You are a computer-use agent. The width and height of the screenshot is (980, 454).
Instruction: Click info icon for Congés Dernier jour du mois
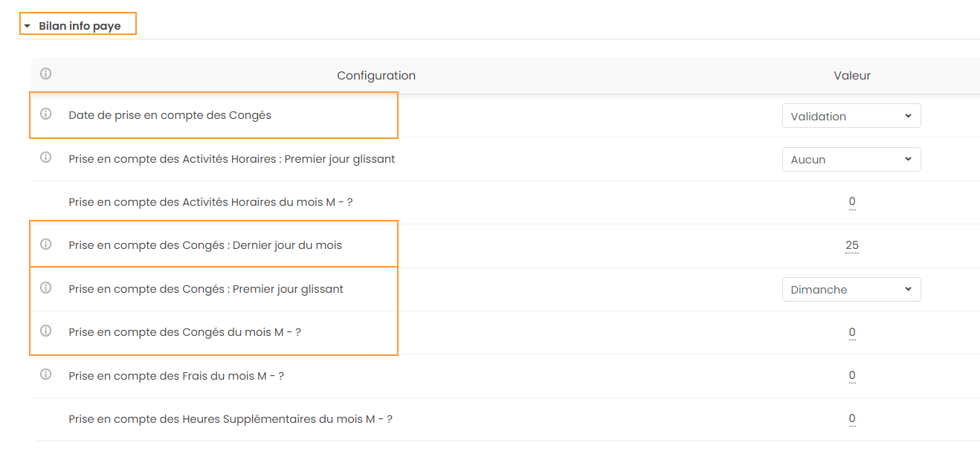pyautogui.click(x=45, y=244)
